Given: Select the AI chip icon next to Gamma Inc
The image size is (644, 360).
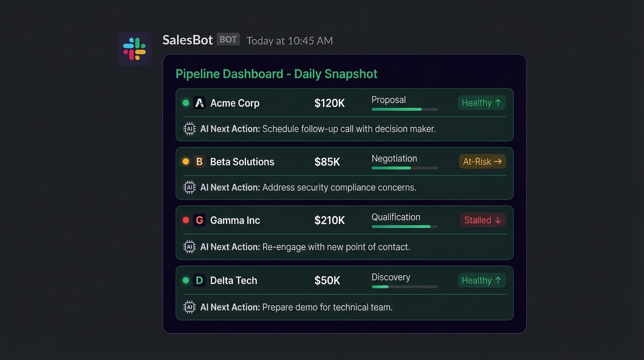Looking at the screenshot, I should point(190,247).
